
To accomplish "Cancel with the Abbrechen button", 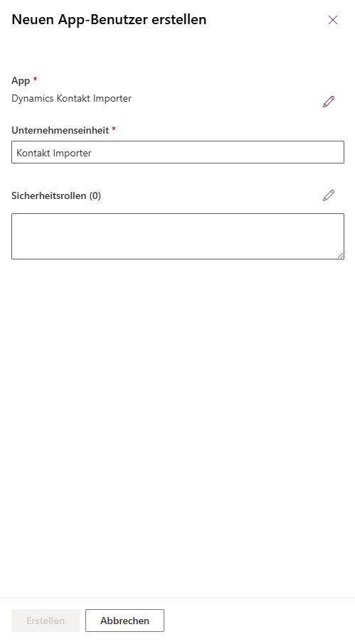I will (125, 621).
